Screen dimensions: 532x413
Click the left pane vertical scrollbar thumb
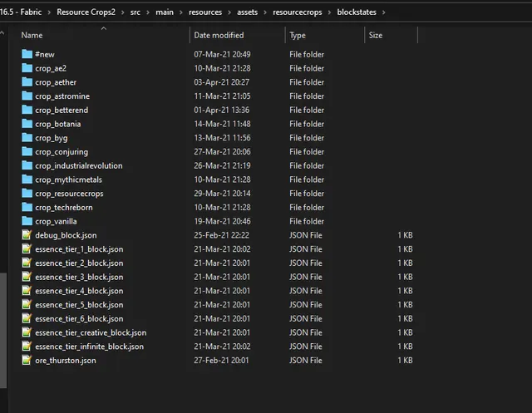(x=3, y=330)
